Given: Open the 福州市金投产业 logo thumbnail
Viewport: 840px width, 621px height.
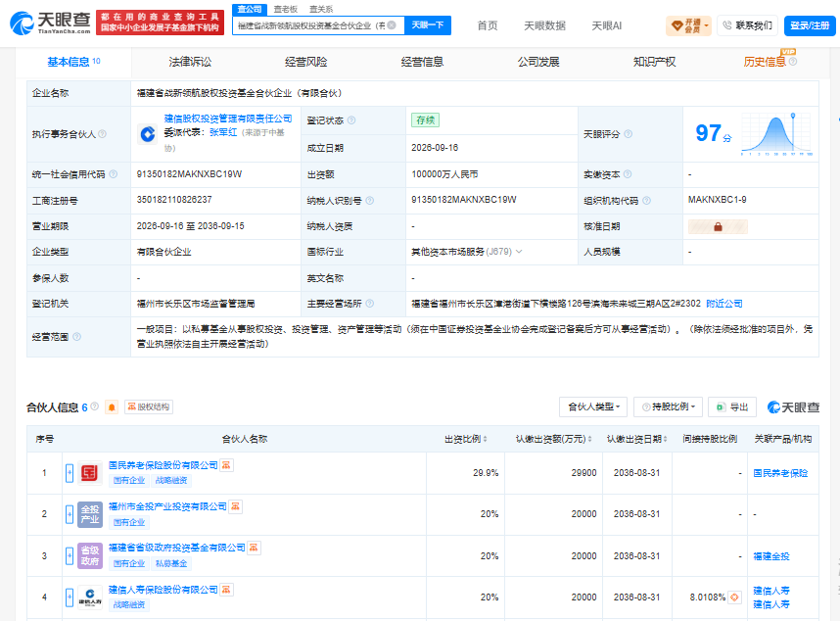Looking at the screenshot, I should coord(89,514).
